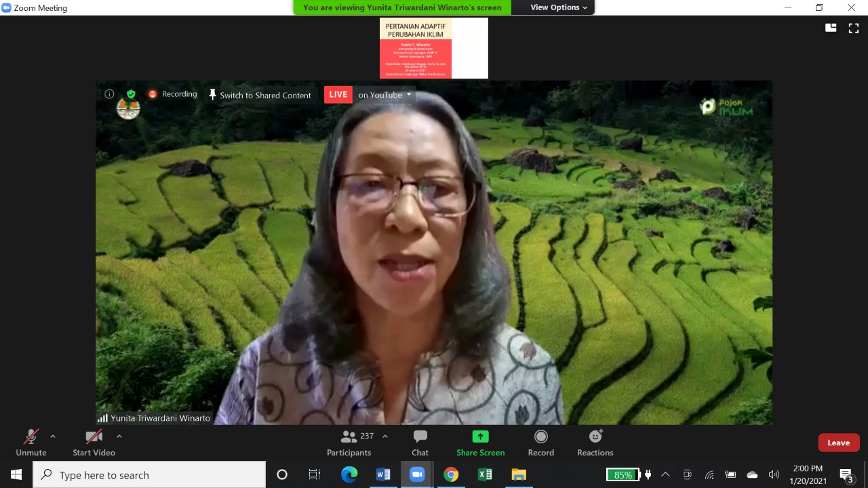Open the View Options dropdown
Image resolution: width=868 pixels, height=488 pixels.
point(559,7)
